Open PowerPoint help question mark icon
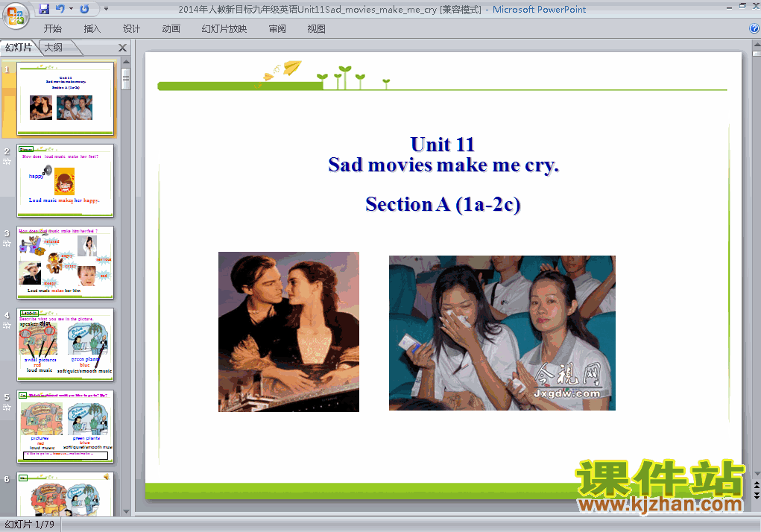761x532 pixels. tap(755, 28)
